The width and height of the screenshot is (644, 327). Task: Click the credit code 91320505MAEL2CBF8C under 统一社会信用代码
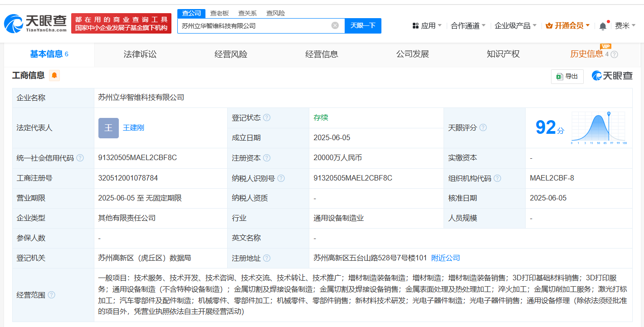[137, 158]
